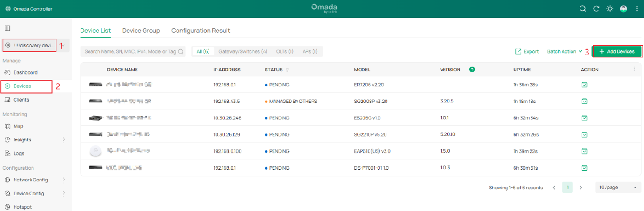The width and height of the screenshot is (644, 211).
Task: Open the Configuration Result tab
Action: 201,31
